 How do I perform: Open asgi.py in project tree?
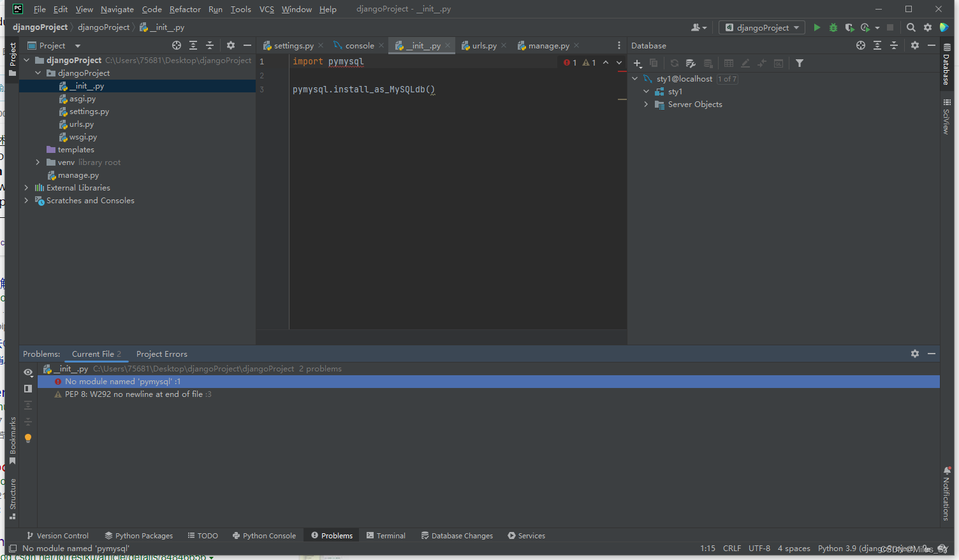coord(82,99)
